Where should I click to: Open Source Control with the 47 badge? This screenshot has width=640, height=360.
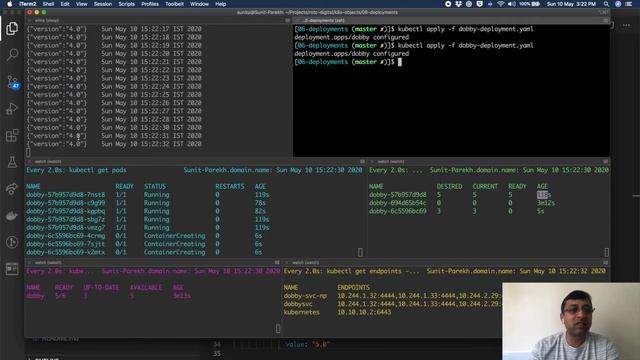[x=12, y=82]
